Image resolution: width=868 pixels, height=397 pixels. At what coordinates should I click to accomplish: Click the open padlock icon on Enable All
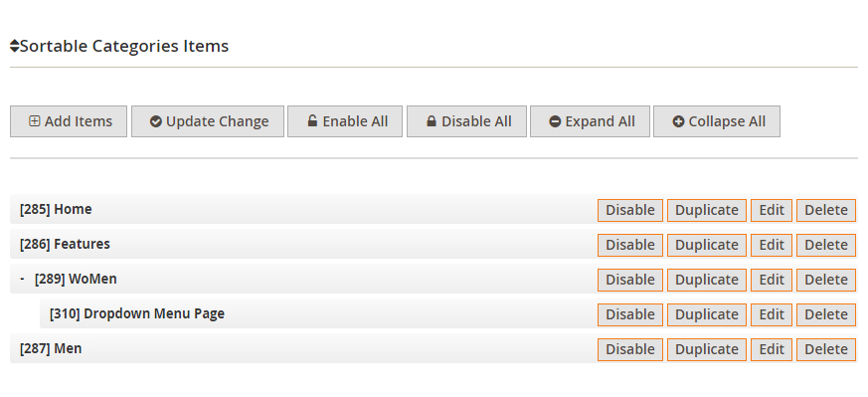(312, 120)
